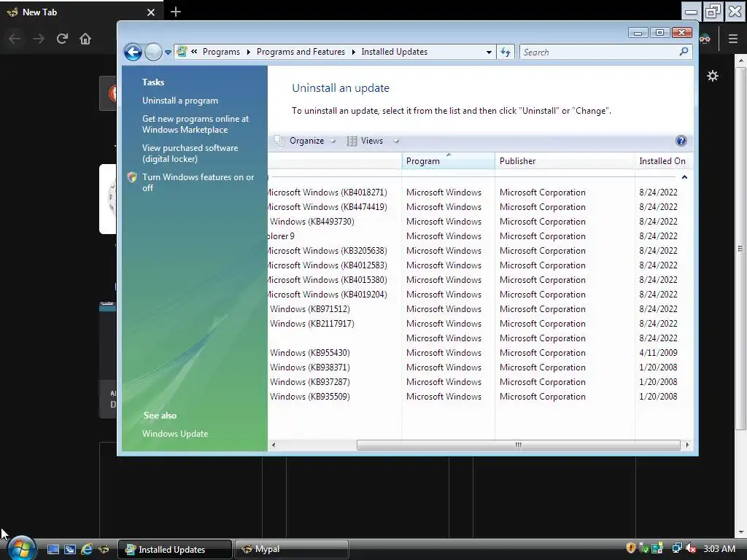747x560 pixels.
Task: Refresh the Installed Updates list
Action: [x=506, y=52]
